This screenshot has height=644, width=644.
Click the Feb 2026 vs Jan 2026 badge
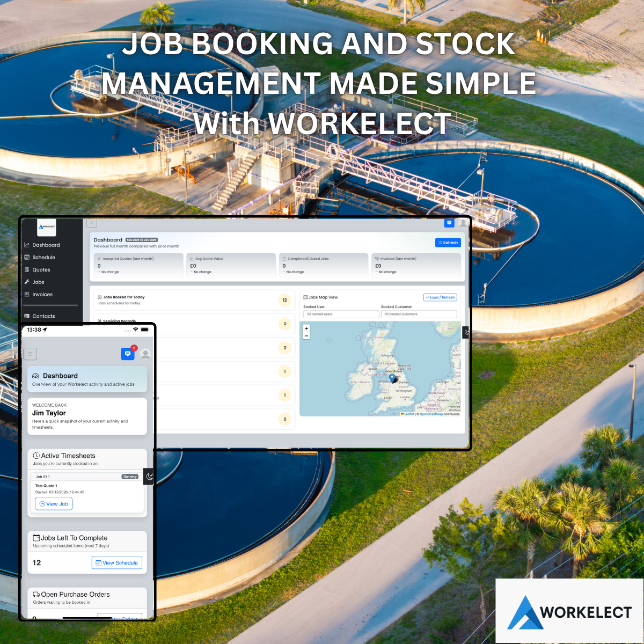(x=142, y=240)
